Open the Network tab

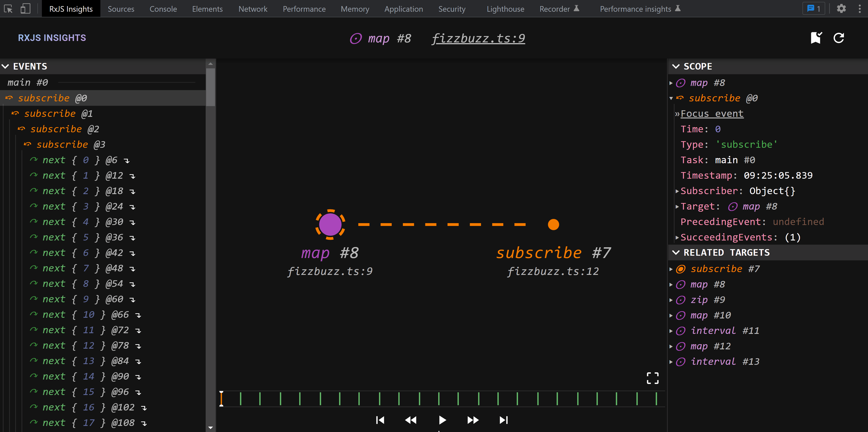(x=253, y=9)
